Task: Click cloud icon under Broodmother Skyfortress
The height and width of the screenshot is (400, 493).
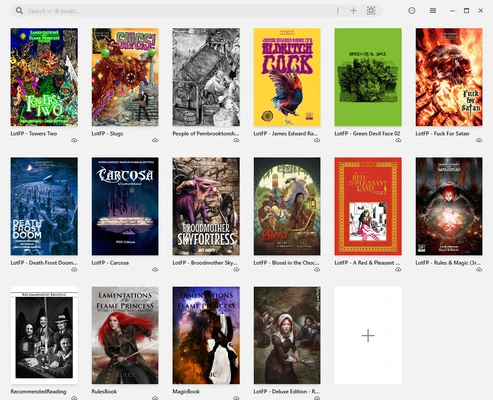Action: pyautogui.click(x=236, y=269)
